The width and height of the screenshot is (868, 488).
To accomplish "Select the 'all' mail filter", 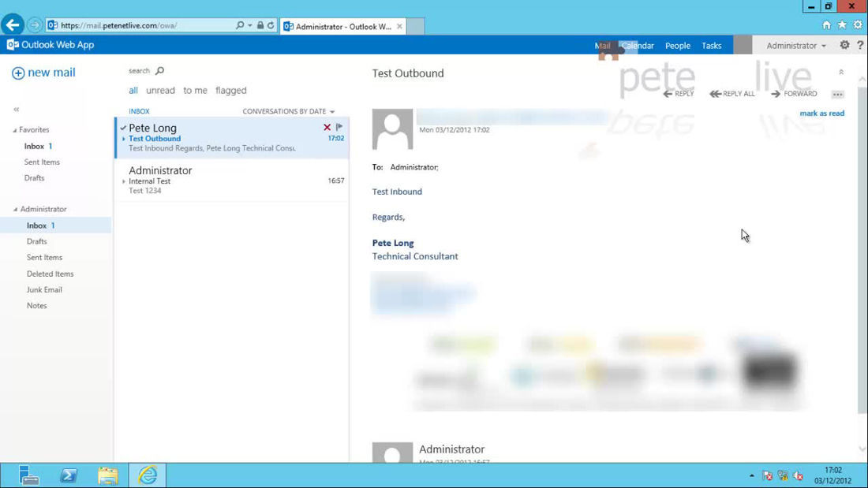I will [133, 90].
